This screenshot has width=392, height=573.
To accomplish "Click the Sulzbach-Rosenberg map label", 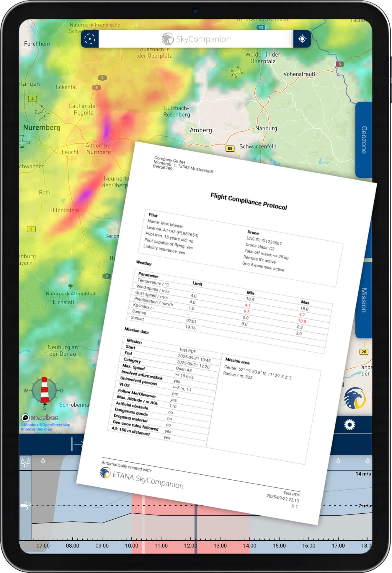I will click(x=177, y=111).
